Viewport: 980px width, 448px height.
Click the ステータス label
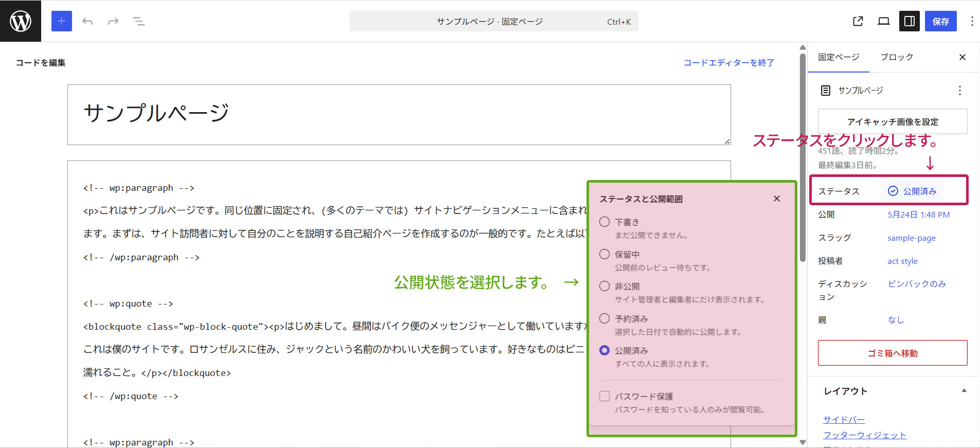839,191
